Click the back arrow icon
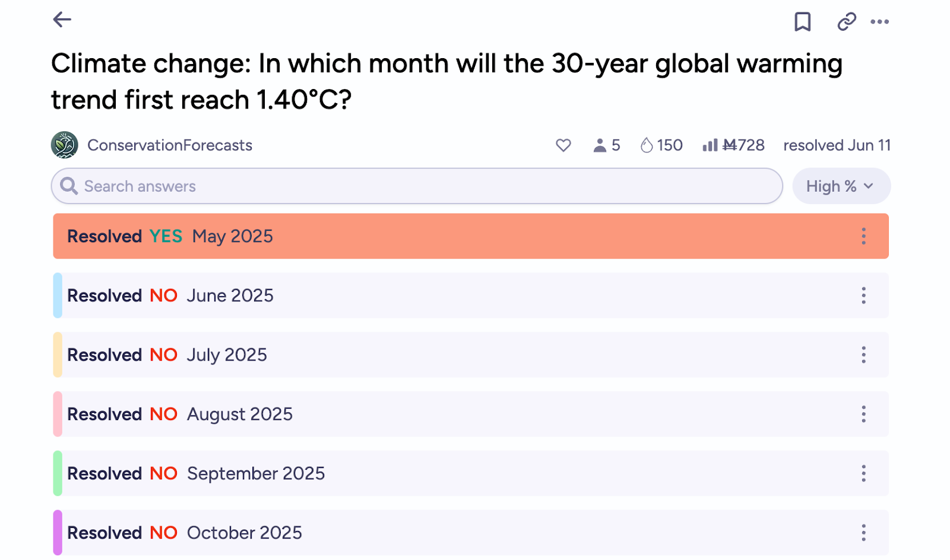This screenshot has width=950, height=560. point(62,20)
